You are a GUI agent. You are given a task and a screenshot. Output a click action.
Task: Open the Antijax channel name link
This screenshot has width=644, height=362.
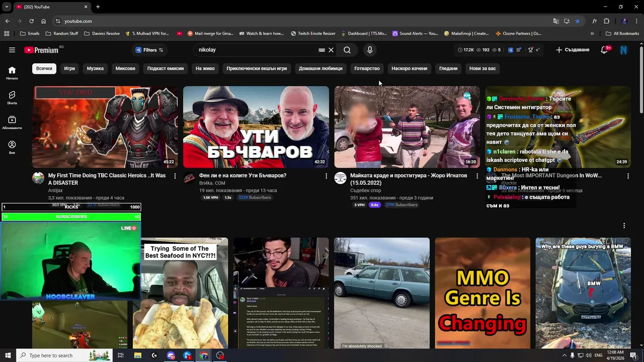(x=55, y=191)
